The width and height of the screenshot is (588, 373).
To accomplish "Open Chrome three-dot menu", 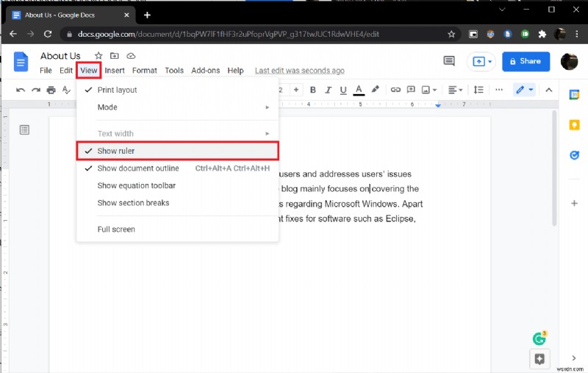I will tap(577, 34).
